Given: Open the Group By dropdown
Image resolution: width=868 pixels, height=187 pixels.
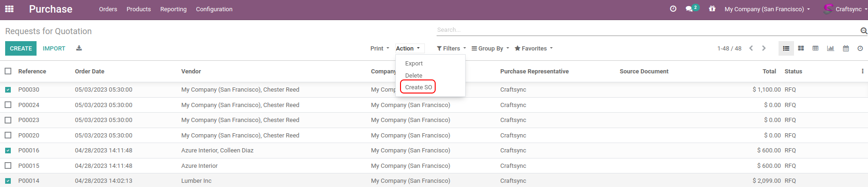Looking at the screenshot, I should point(490,49).
